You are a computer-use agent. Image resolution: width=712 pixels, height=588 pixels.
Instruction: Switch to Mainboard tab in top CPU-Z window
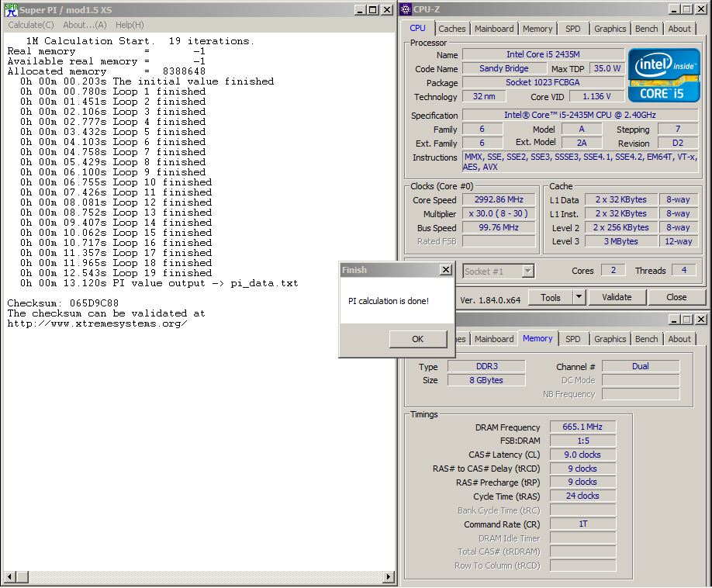(x=494, y=29)
